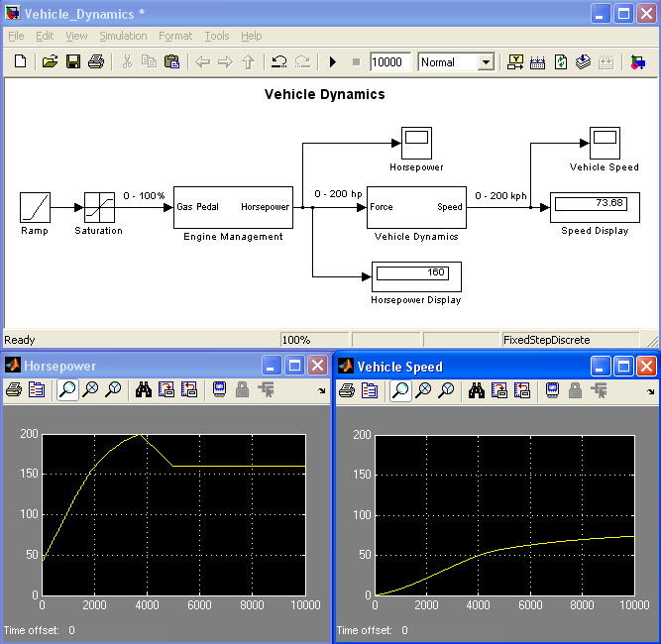The image size is (661, 644).
Task: Click the Redo icon in Simulink toolbar
Action: pyautogui.click(x=302, y=62)
